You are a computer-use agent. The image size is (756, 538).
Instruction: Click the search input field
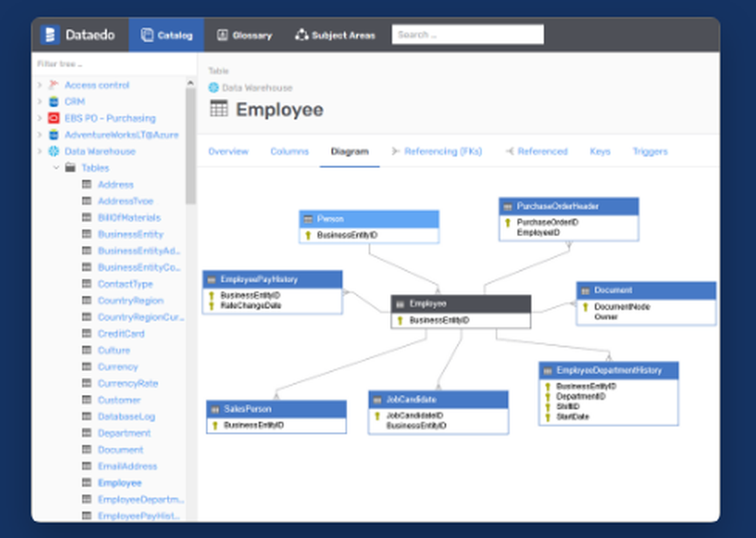coord(468,35)
